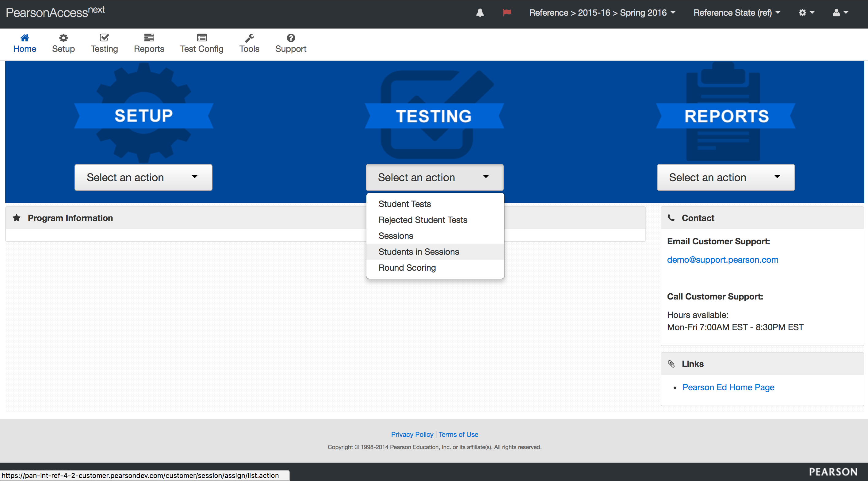Open the Testing checkmark nav item
Screen dimensions: 868x481
point(104,44)
